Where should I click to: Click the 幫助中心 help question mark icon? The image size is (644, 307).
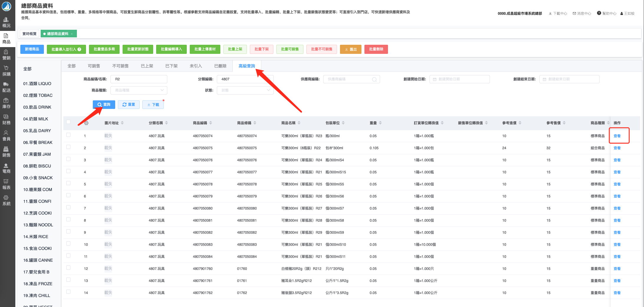coord(599,13)
